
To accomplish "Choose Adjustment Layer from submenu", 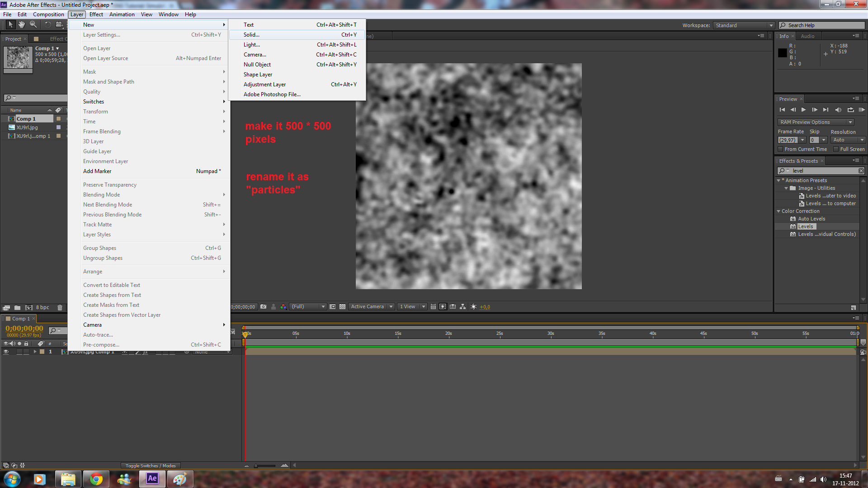I will [297, 84].
